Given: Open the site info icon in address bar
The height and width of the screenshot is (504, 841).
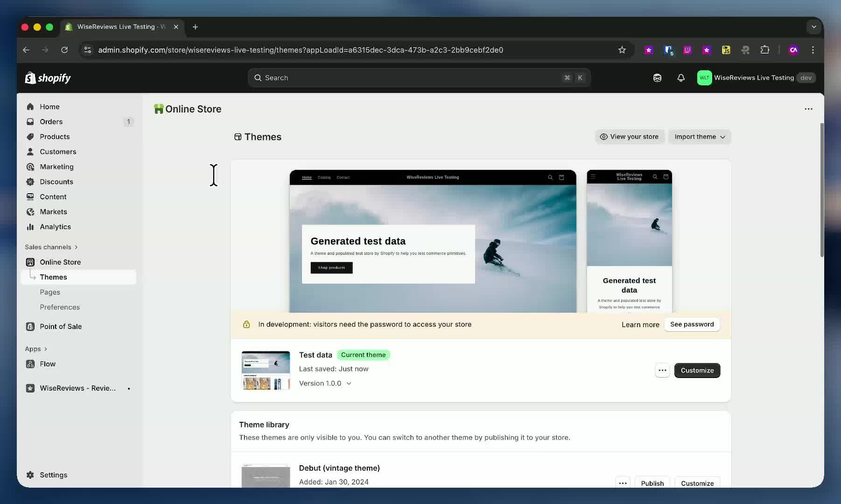Looking at the screenshot, I should pyautogui.click(x=87, y=50).
